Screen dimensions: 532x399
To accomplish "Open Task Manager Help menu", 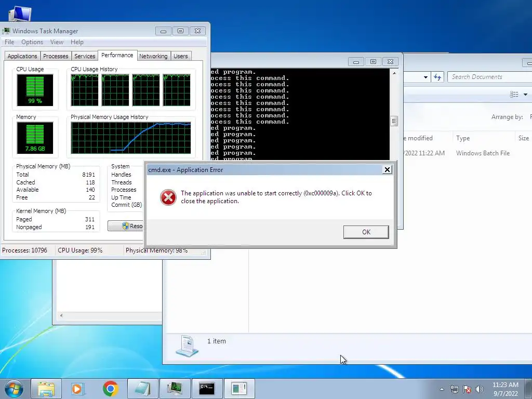I will [77, 42].
